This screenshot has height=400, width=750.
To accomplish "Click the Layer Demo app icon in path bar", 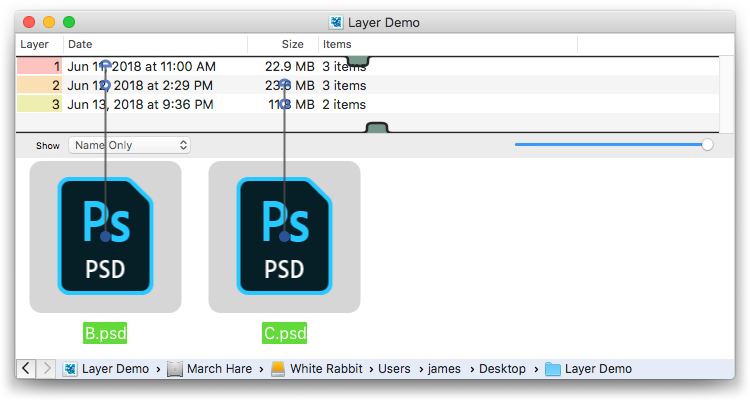I will click(70, 369).
